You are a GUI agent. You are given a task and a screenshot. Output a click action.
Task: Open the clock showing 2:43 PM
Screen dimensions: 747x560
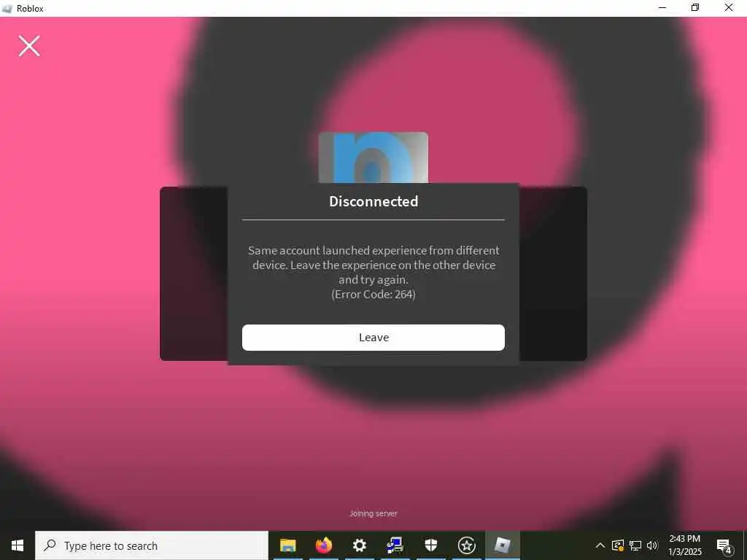point(684,545)
